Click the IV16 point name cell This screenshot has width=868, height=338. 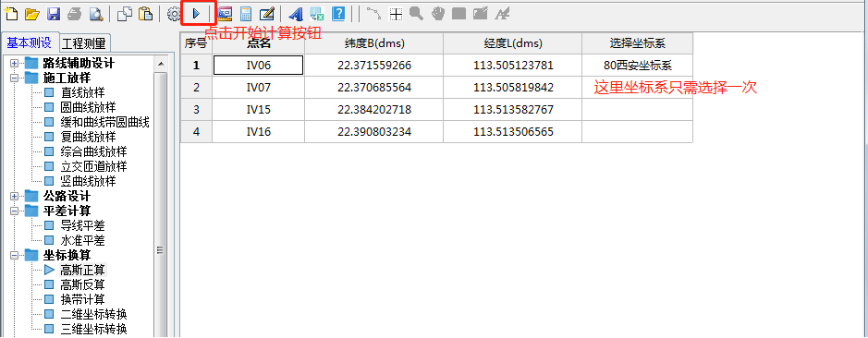(x=259, y=132)
